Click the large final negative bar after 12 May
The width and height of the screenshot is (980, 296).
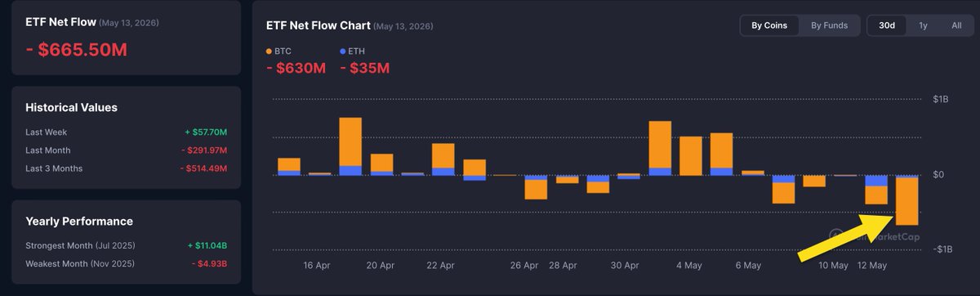click(x=907, y=200)
